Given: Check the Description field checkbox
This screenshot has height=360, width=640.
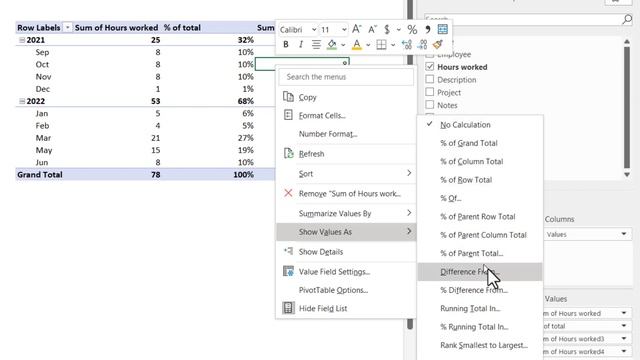Looking at the screenshot, I should click(429, 79).
